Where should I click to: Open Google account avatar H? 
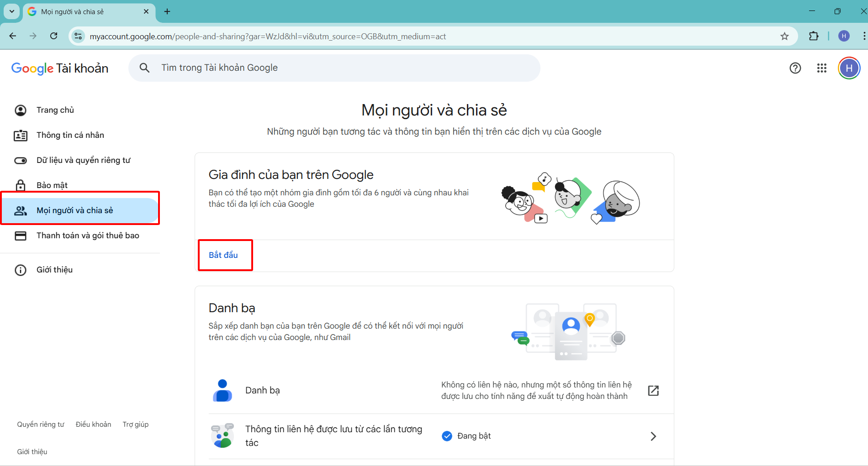click(x=849, y=68)
